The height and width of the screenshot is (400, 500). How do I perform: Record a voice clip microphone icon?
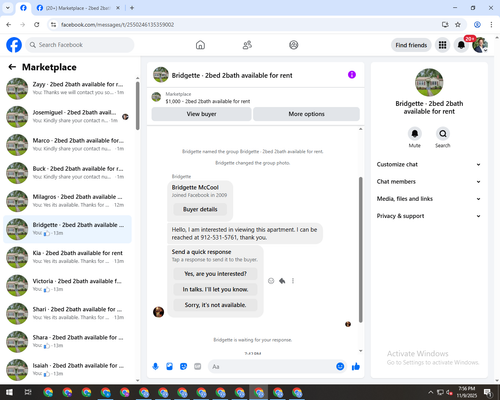155,367
